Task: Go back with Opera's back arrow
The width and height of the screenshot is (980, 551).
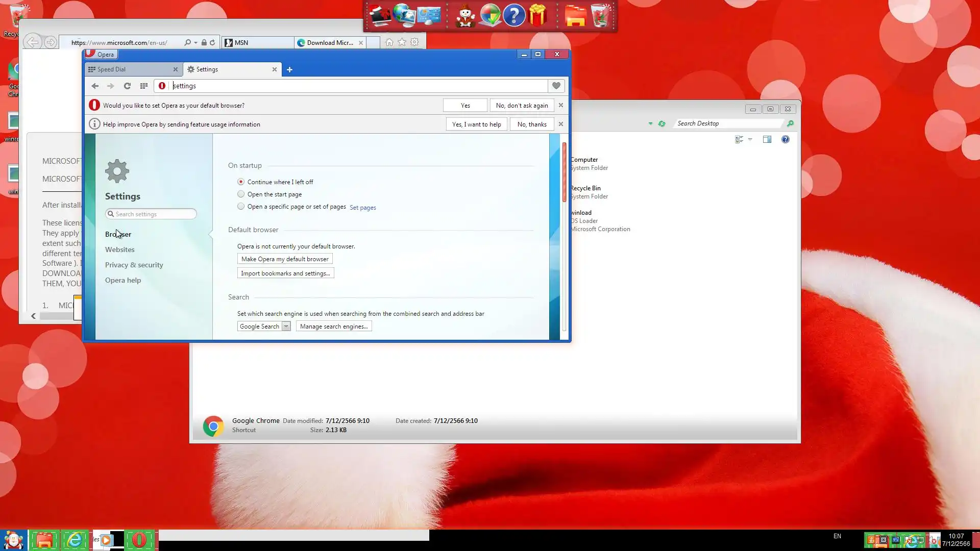Action: [95, 86]
